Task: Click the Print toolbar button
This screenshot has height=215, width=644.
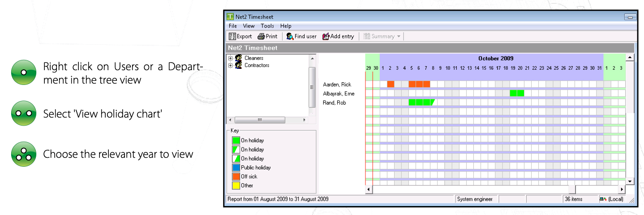Action: (267, 36)
